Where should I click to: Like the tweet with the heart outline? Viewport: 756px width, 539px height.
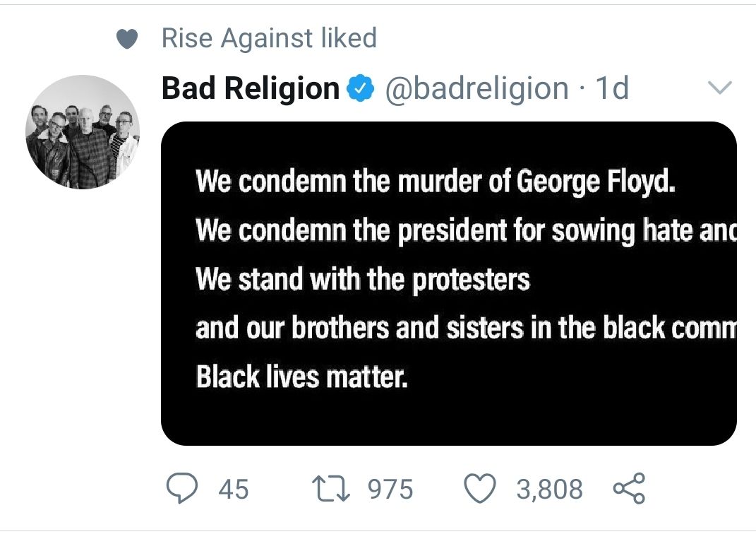[x=481, y=489]
